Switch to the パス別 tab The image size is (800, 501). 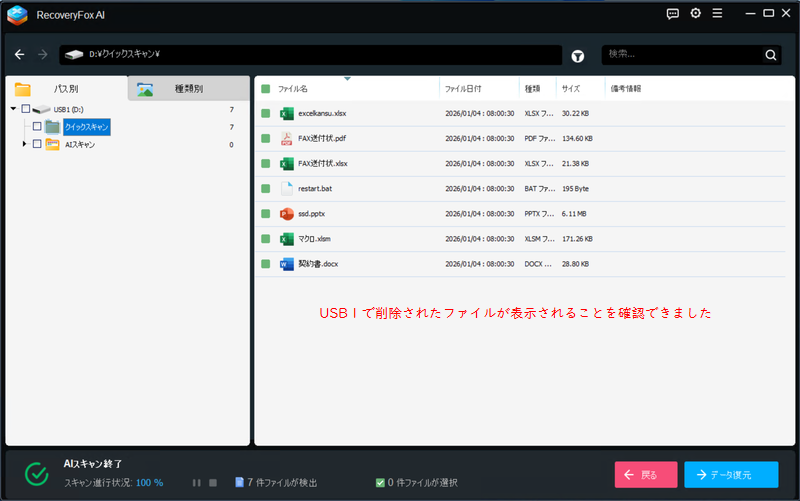point(66,89)
